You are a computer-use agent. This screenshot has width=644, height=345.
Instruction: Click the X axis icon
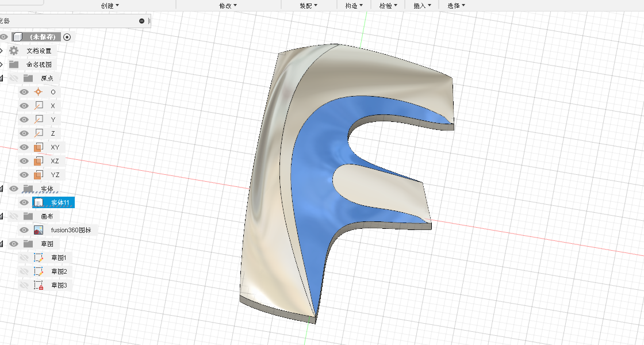coord(38,106)
